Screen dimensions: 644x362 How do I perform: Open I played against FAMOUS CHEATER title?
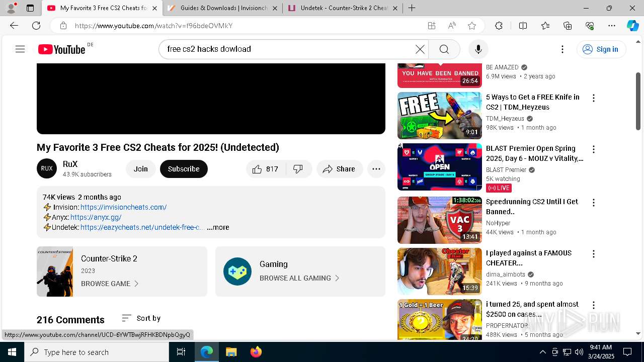[529, 258]
